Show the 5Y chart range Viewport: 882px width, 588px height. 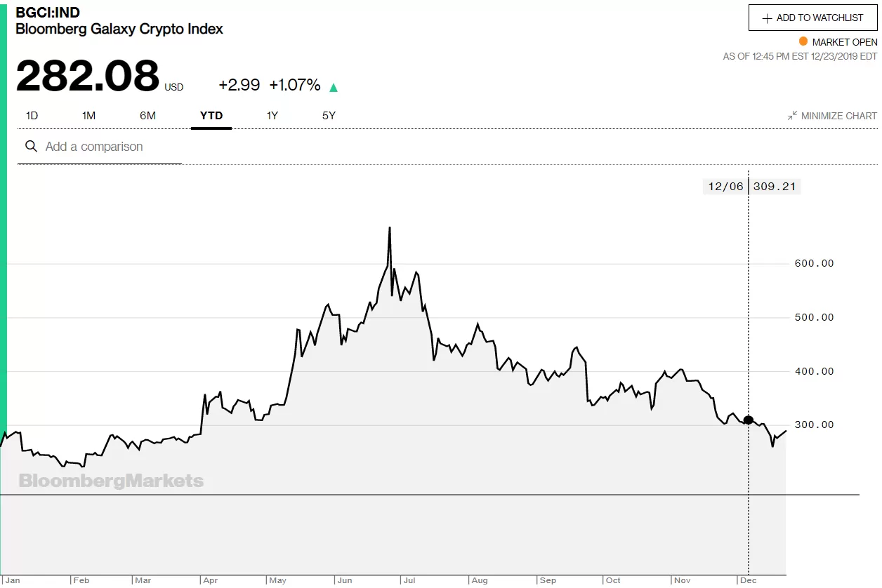329,116
